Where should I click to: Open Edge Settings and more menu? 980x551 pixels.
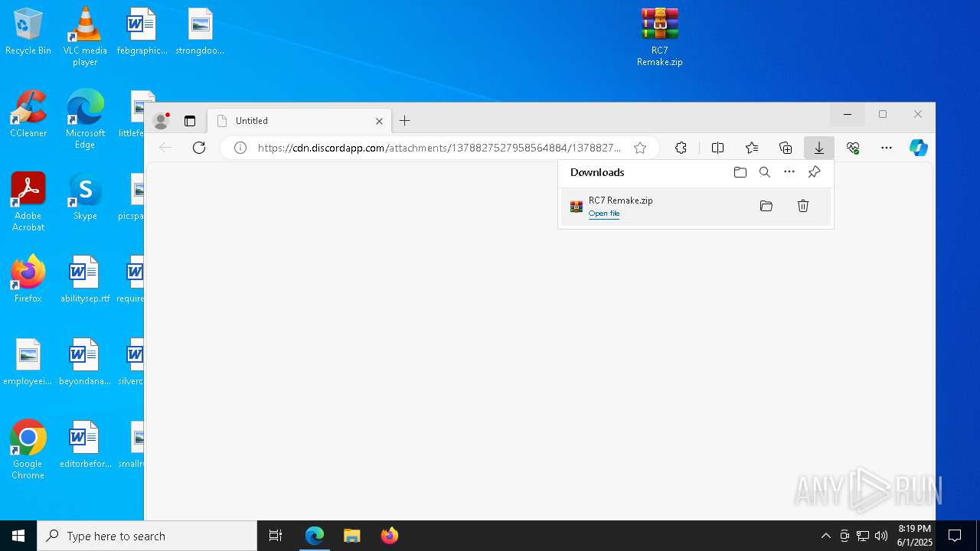click(x=887, y=148)
